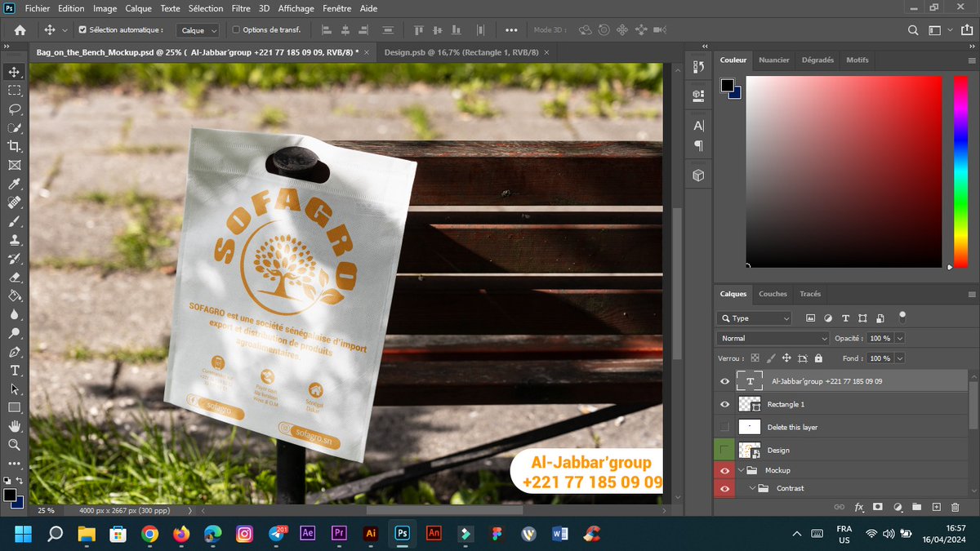
Task: Open the Fond fill dropdown arrow
Action: [x=900, y=358]
